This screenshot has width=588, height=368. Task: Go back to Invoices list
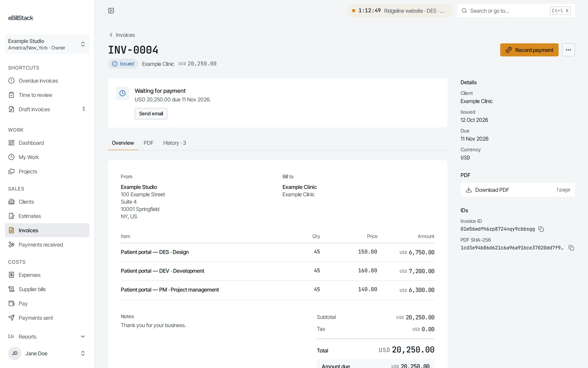[x=122, y=35]
